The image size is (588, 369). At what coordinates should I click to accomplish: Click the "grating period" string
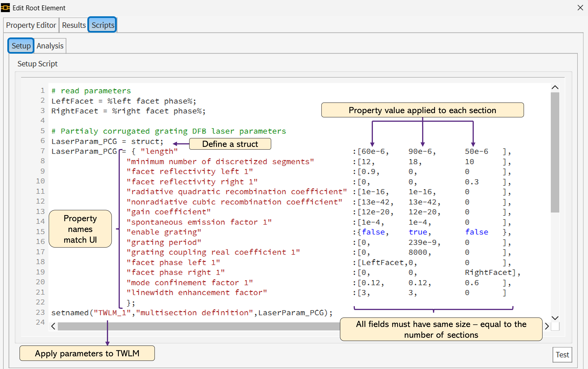[164, 242]
